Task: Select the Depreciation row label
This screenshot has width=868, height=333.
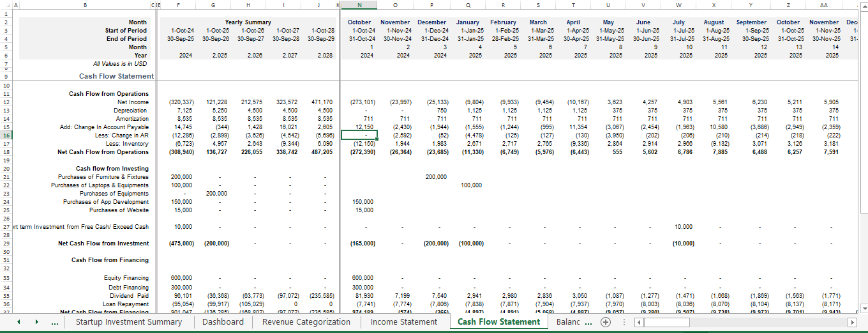Action: pos(131,111)
